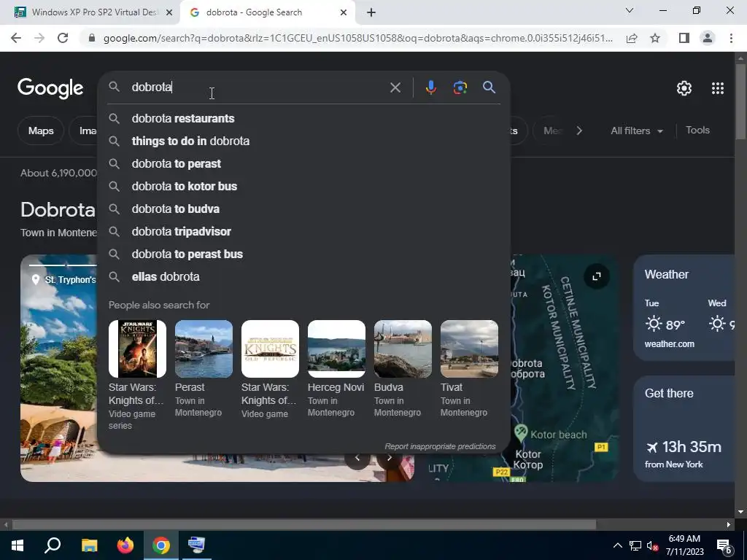Launch Firefox from the taskbar

pyautogui.click(x=125, y=545)
